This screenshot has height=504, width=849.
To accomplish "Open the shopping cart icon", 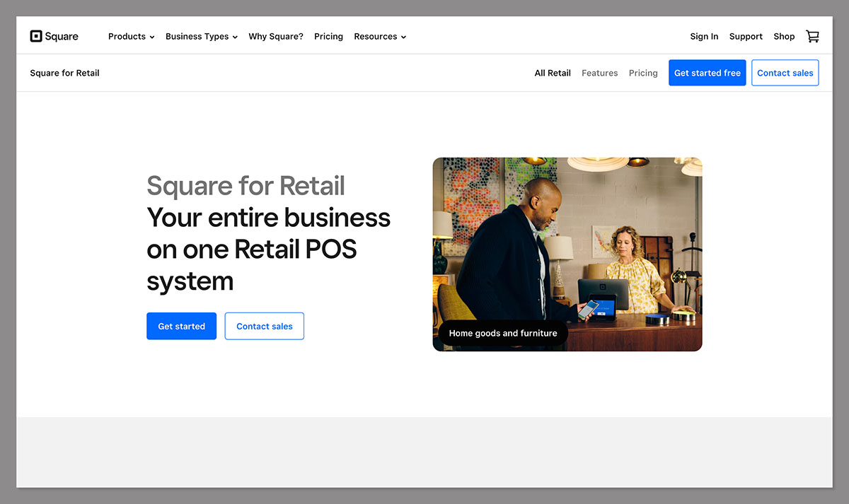I will [x=812, y=36].
